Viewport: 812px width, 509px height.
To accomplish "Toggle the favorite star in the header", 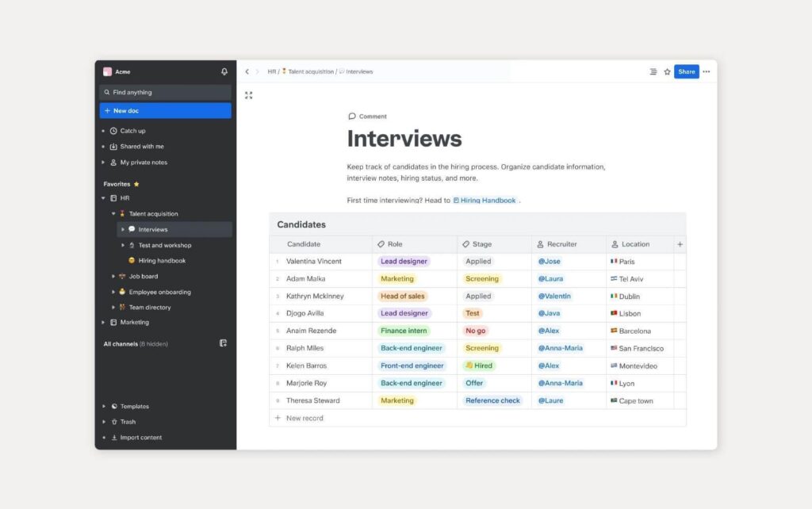I will pos(667,71).
